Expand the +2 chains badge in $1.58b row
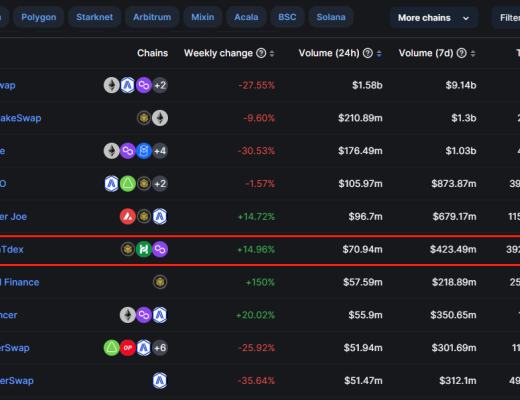The image size is (520, 400). pos(160,85)
